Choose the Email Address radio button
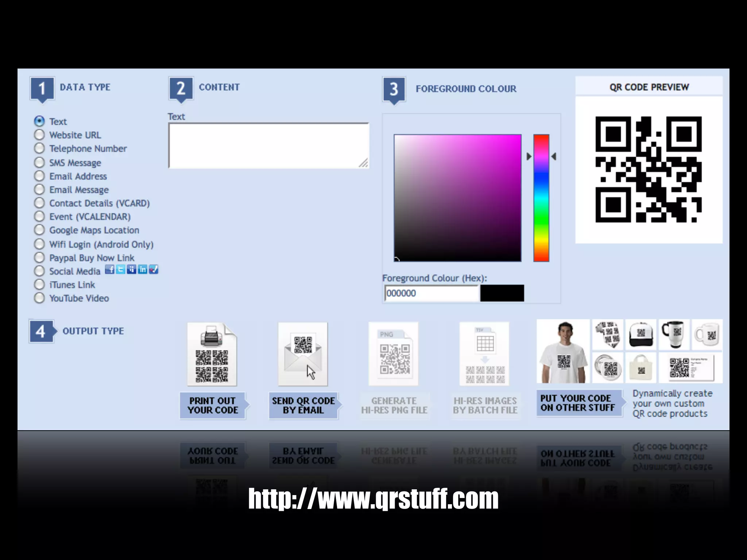The image size is (747, 560). click(x=39, y=176)
